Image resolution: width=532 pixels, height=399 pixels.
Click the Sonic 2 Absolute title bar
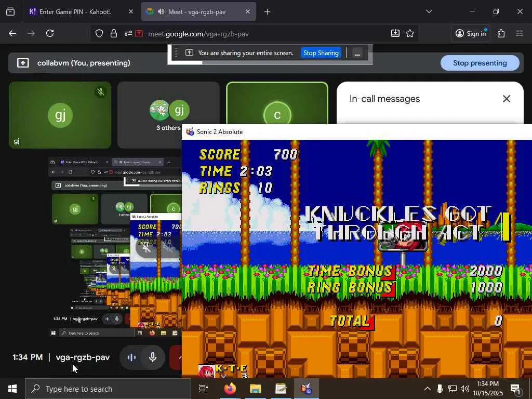click(357, 132)
